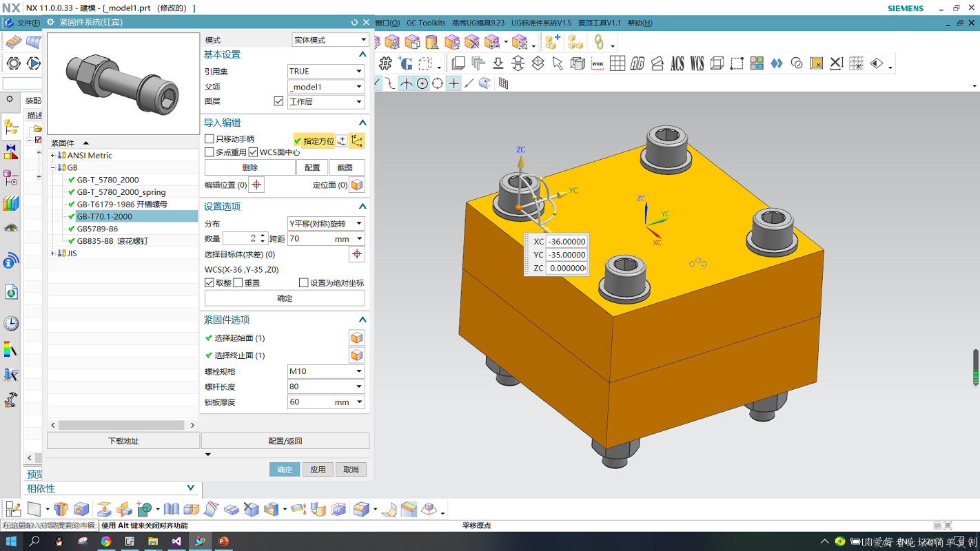
Task: Click the 编辑位置 point target icon
Action: click(x=256, y=185)
